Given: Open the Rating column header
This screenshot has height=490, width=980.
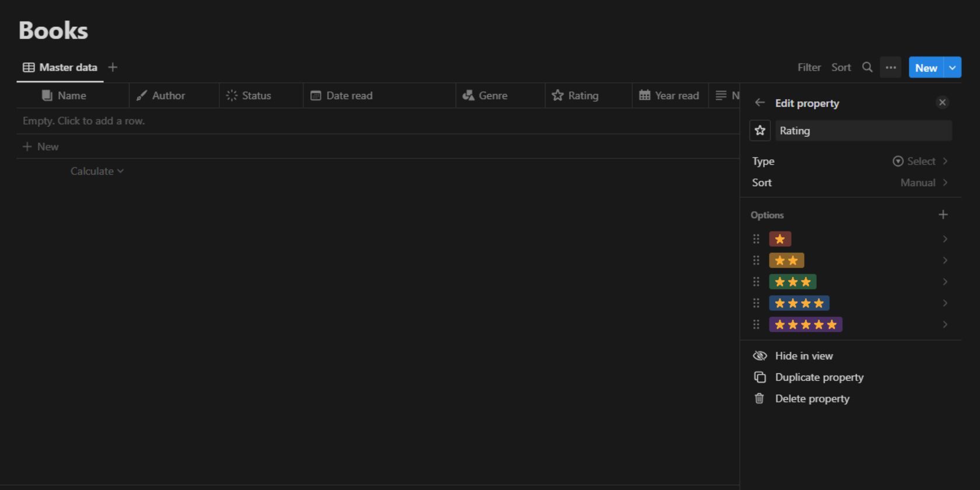Looking at the screenshot, I should pyautogui.click(x=589, y=96).
